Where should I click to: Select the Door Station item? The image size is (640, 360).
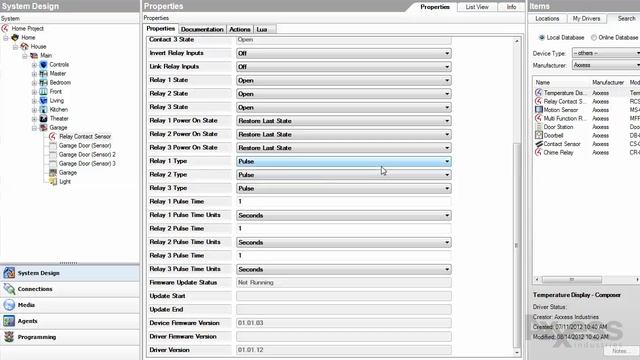[x=558, y=127]
